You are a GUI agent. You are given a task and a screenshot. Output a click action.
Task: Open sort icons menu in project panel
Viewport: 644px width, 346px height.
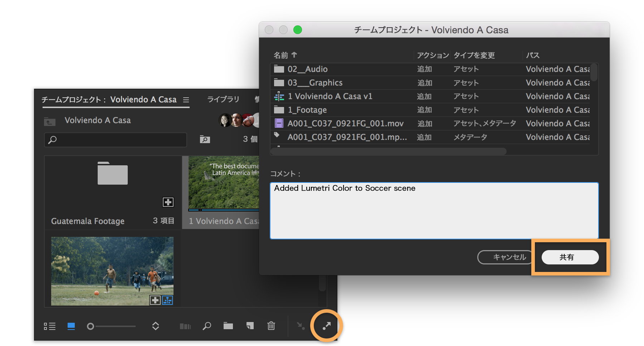click(156, 326)
